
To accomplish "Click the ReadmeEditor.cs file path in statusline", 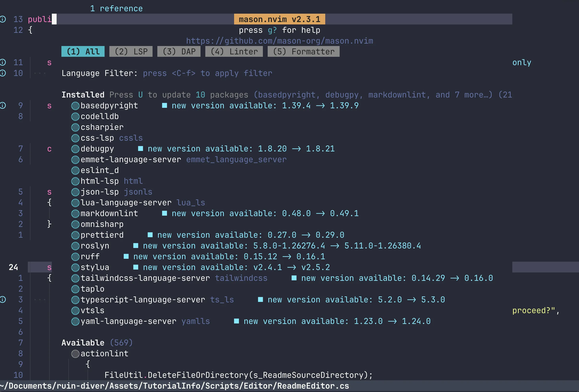I will pos(174,386).
